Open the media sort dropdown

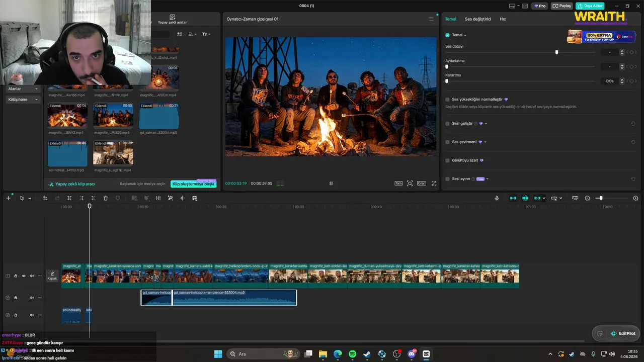[x=193, y=34]
